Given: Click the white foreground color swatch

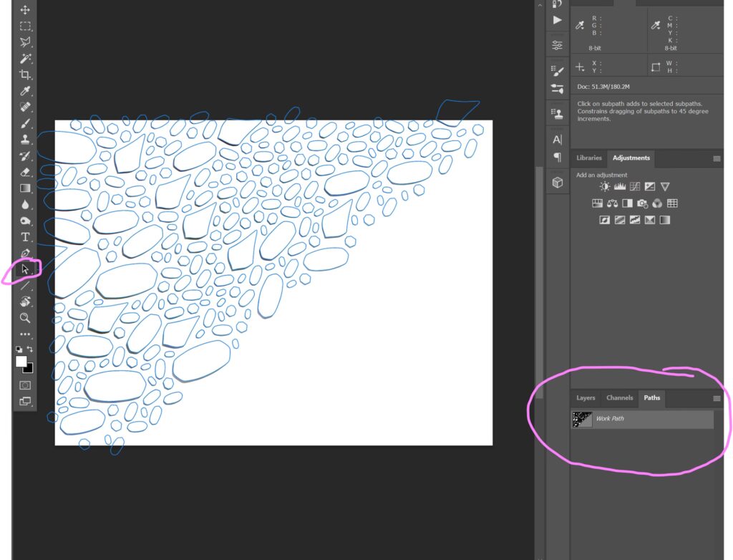Looking at the screenshot, I should coord(21,361).
